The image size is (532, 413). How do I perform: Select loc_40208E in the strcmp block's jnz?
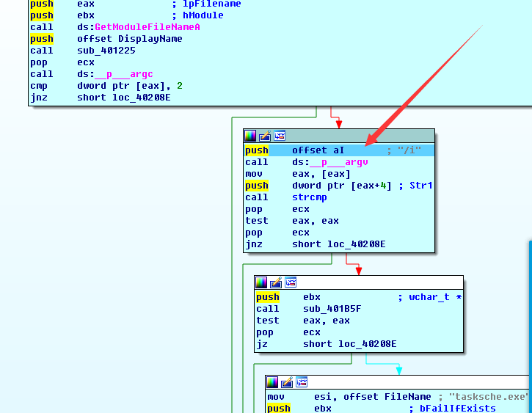[x=356, y=244]
